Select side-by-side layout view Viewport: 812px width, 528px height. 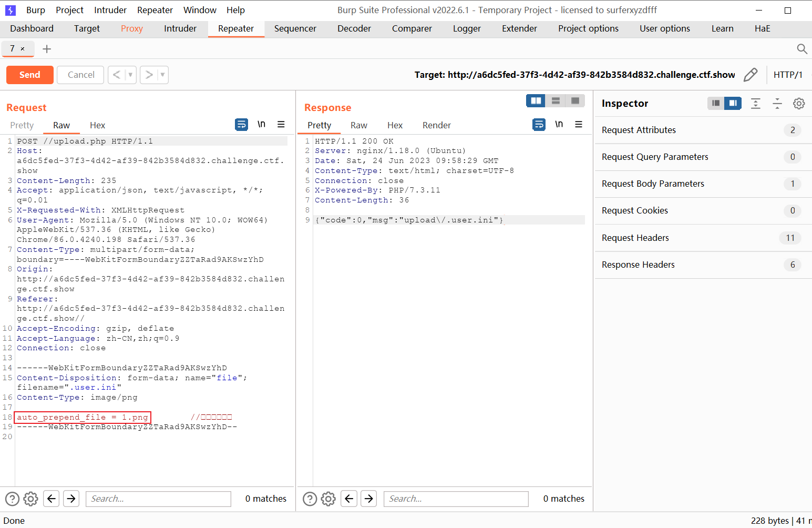click(x=536, y=100)
